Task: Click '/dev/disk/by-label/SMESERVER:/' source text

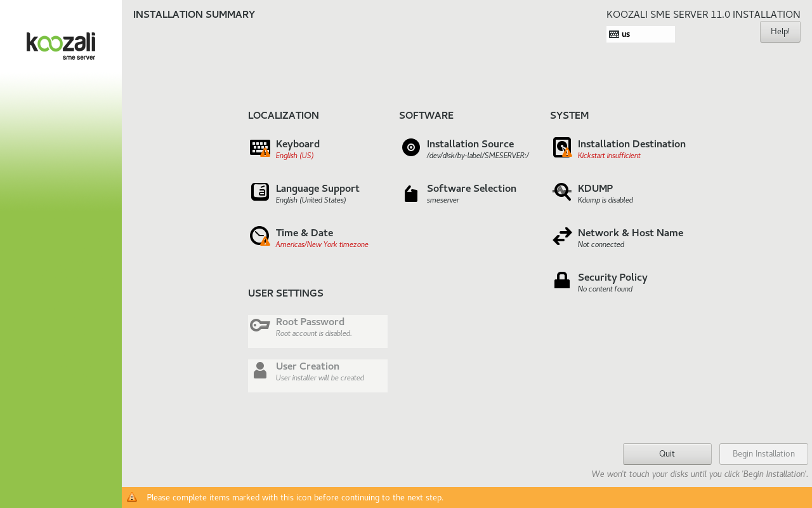Action: tap(478, 156)
